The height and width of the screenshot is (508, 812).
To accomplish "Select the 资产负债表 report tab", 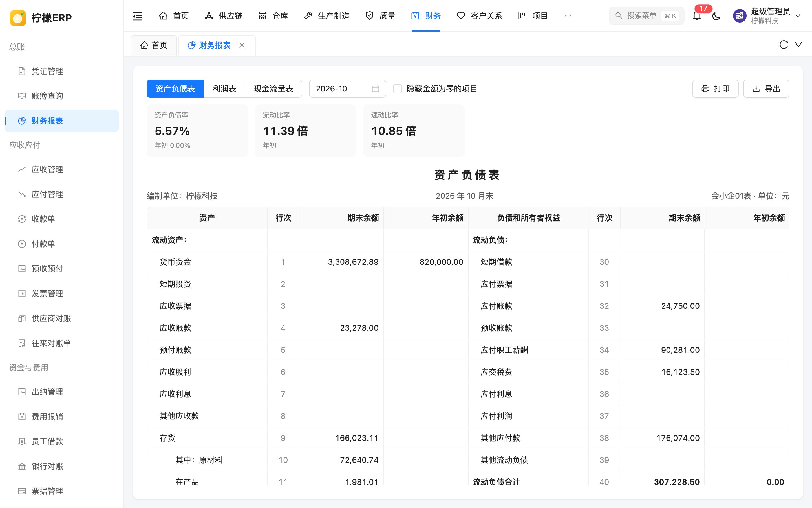I will tap(175, 89).
